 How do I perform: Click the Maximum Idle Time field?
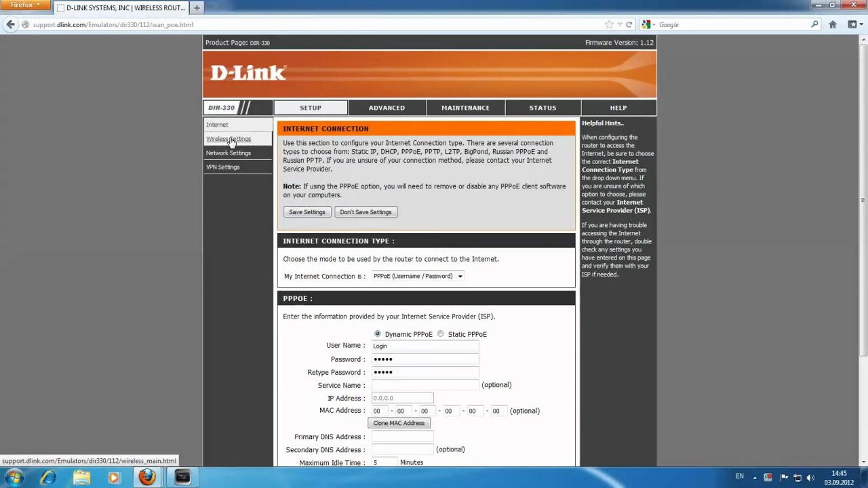click(384, 462)
